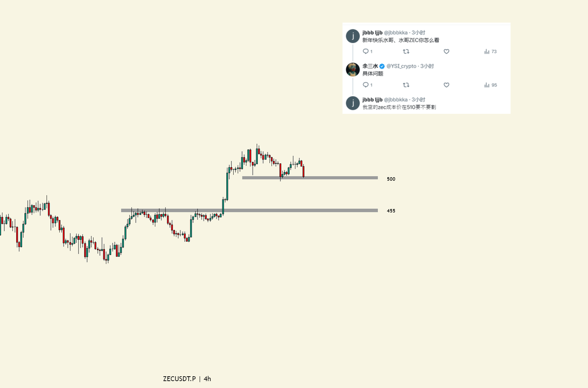Click top jbbb ljjb 'j' avatar

(353, 36)
